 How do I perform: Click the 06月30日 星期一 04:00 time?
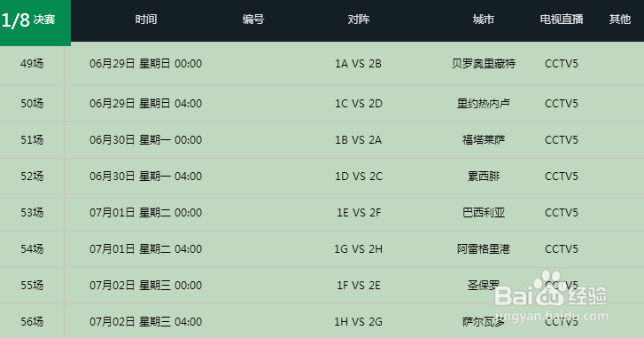[x=146, y=177]
